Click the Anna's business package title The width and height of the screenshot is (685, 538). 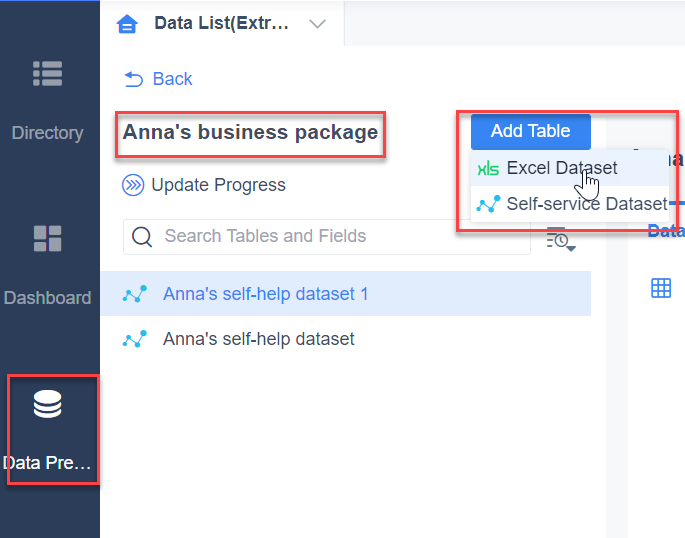click(x=250, y=132)
